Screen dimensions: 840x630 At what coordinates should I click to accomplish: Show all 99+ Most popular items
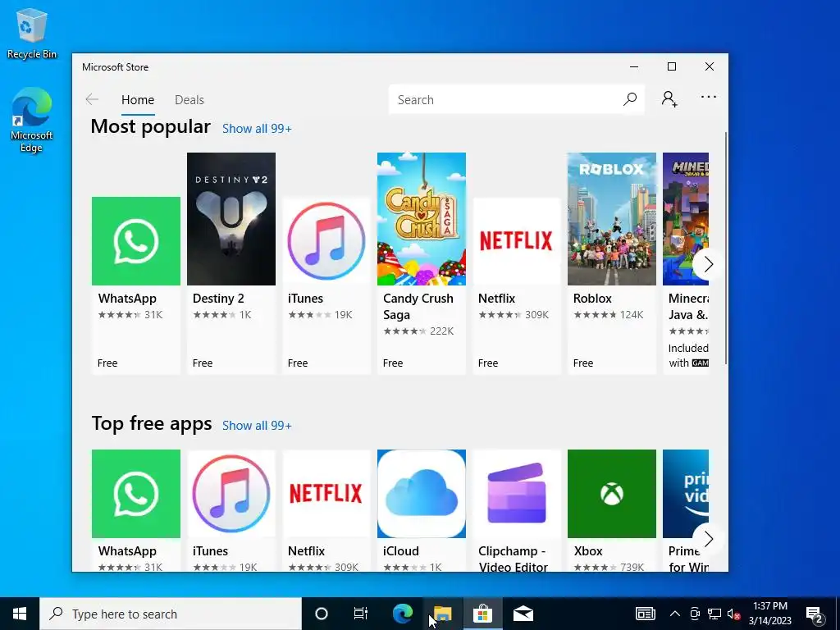point(257,129)
